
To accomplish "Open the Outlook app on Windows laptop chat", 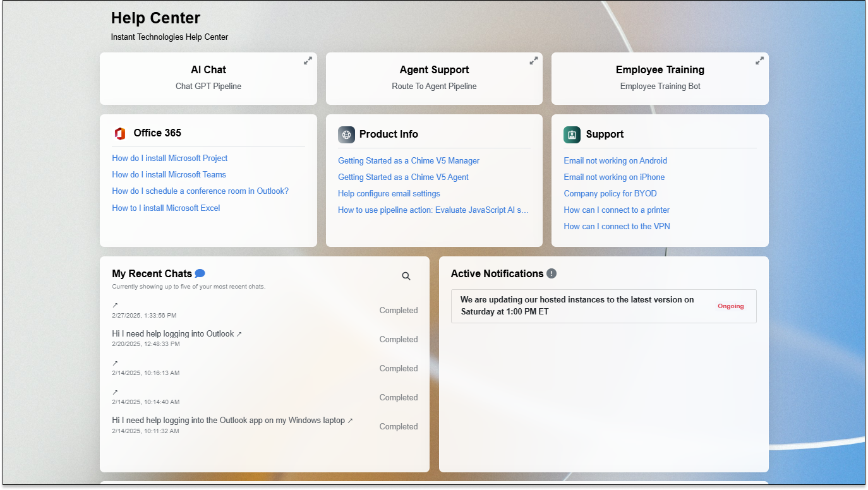I will [x=232, y=420].
